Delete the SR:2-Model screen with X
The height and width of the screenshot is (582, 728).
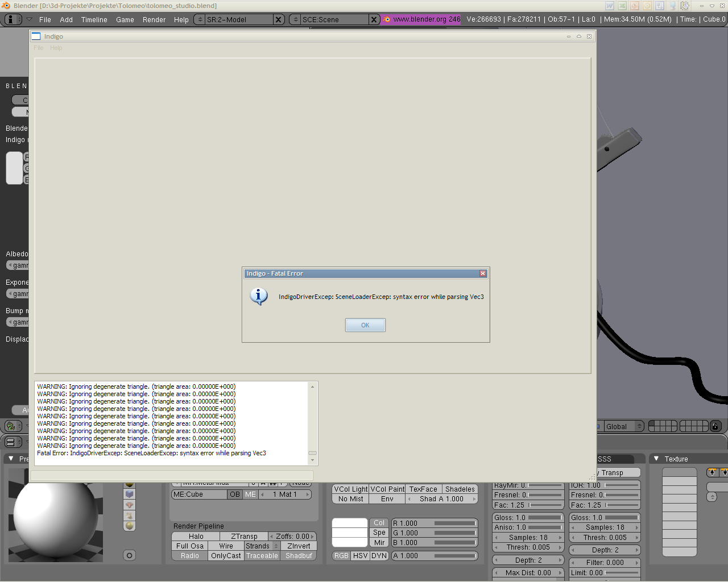278,19
